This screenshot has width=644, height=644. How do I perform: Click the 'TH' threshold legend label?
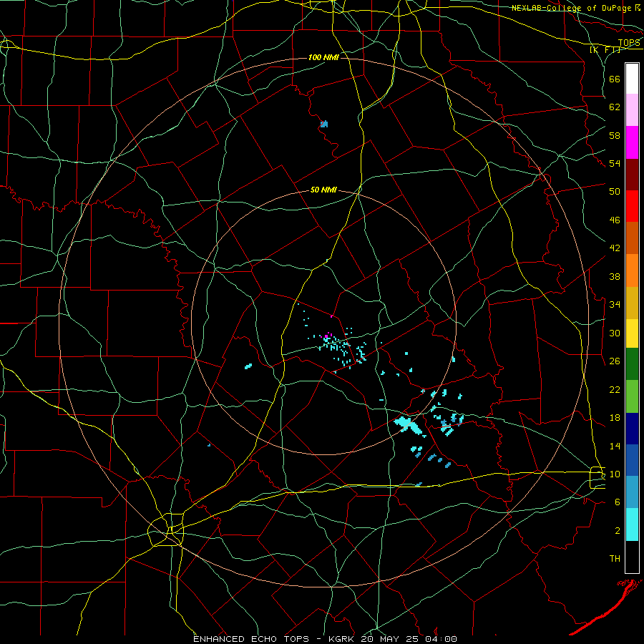pos(615,559)
